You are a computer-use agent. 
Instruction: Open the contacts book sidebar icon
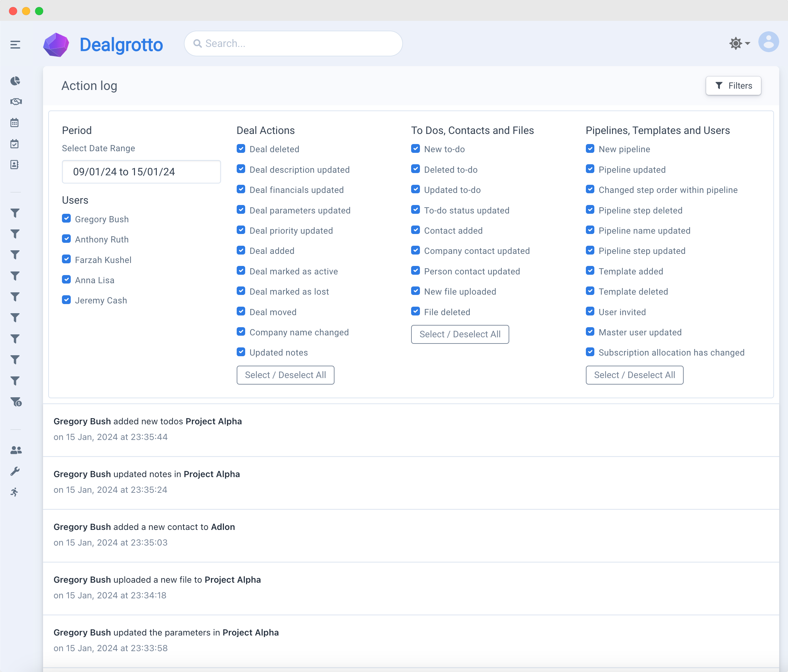click(x=15, y=165)
